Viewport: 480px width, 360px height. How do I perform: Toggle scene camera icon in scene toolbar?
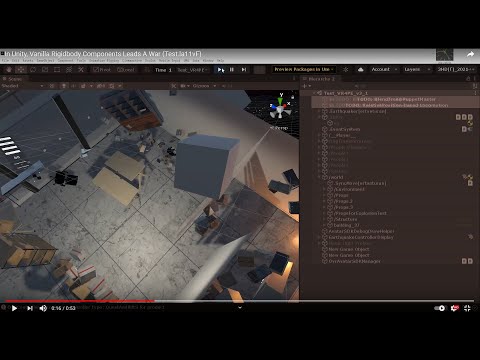click(x=184, y=86)
